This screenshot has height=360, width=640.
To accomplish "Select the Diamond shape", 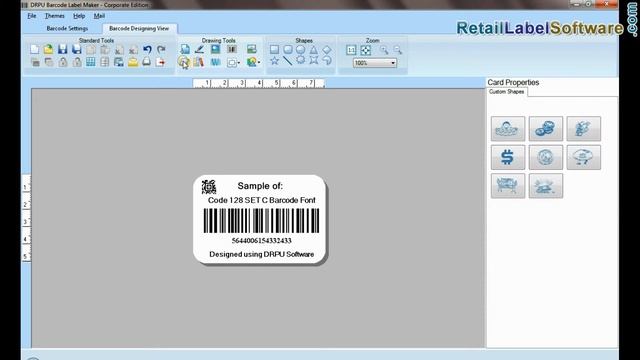I will click(x=327, y=49).
